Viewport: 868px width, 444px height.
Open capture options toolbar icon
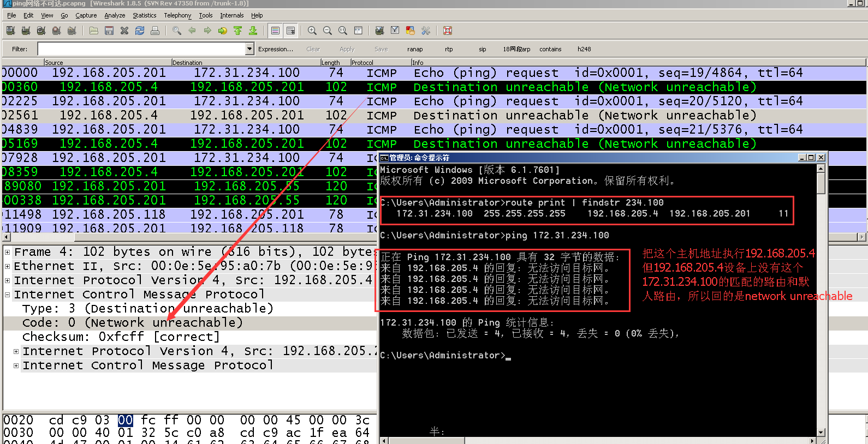[26, 31]
